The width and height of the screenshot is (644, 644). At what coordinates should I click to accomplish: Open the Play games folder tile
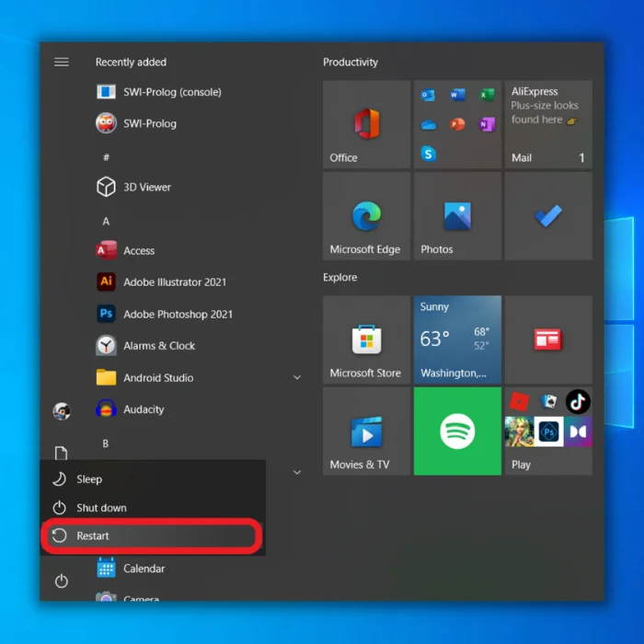click(x=548, y=431)
